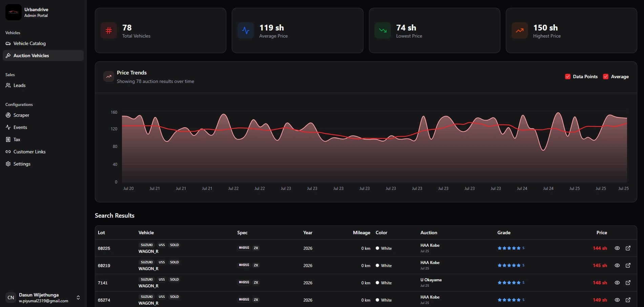
Task: Click the green Lowest Price trend icon
Action: (383, 31)
